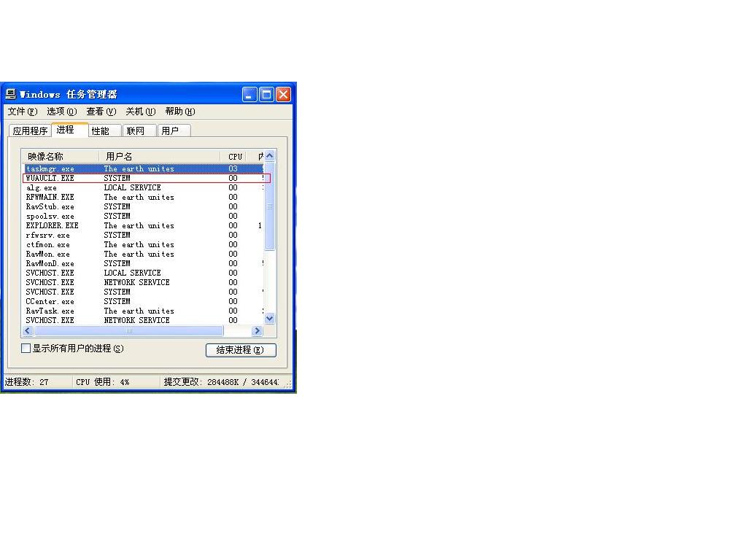Switch to the 用户 tab
747x560 pixels.
click(174, 131)
